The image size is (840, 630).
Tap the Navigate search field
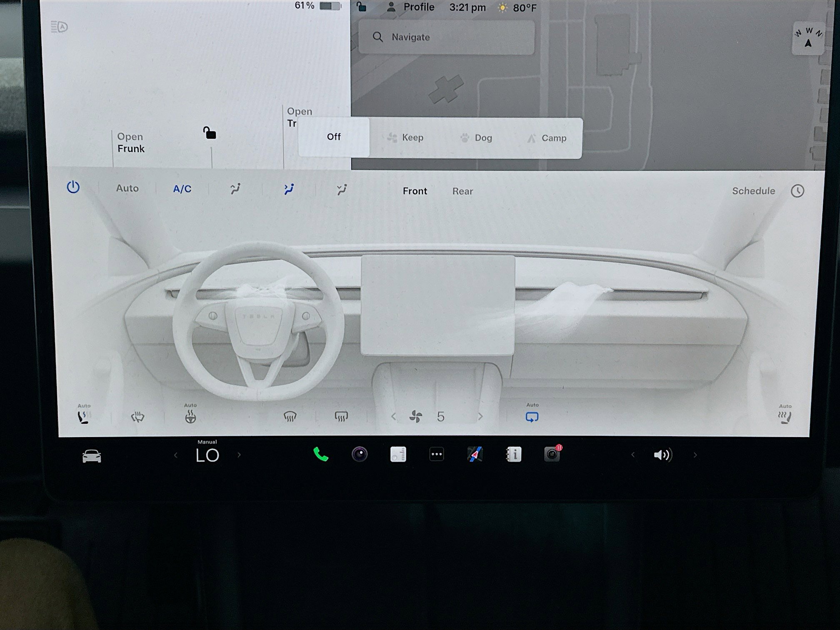coord(446,37)
